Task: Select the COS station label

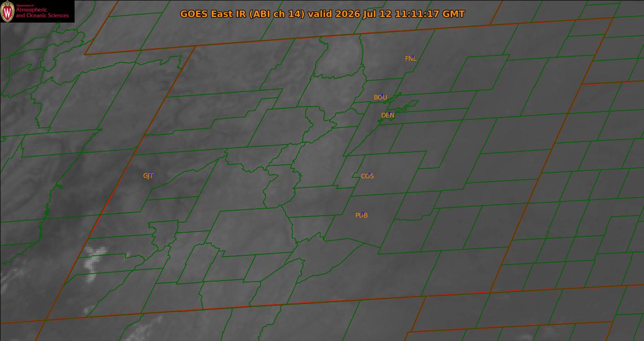Action: click(367, 176)
